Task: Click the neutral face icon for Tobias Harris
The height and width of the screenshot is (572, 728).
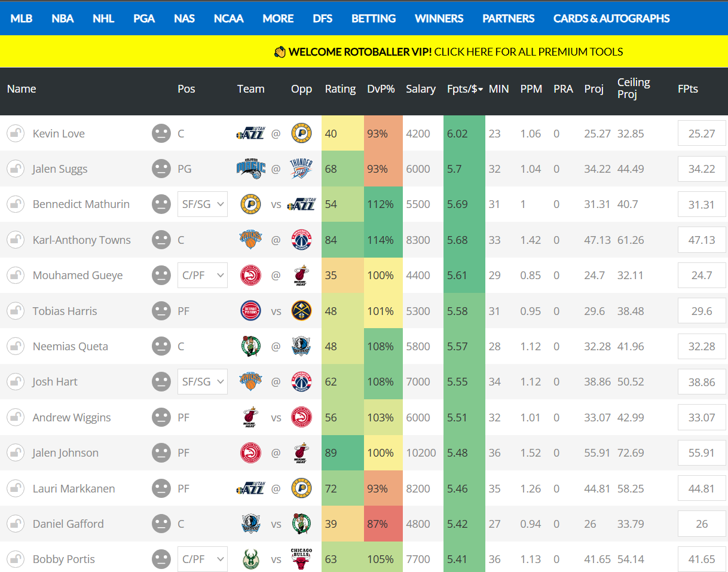Action: [161, 311]
